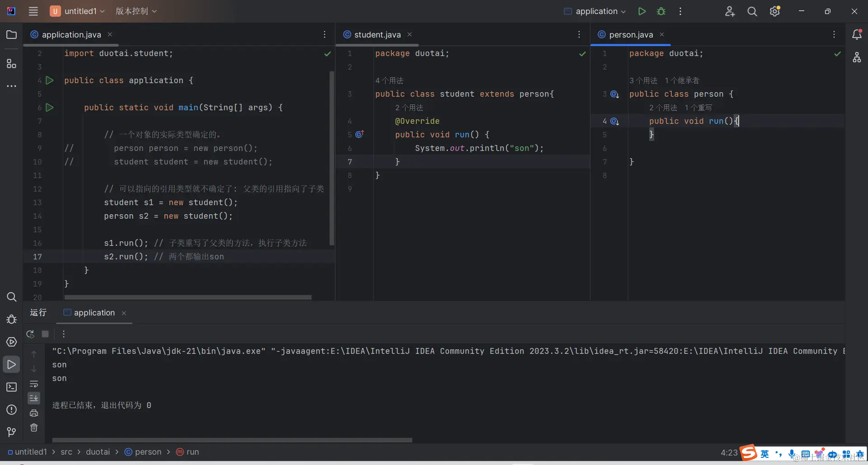Click the overridden gutter icon beside person run()

coord(614,121)
